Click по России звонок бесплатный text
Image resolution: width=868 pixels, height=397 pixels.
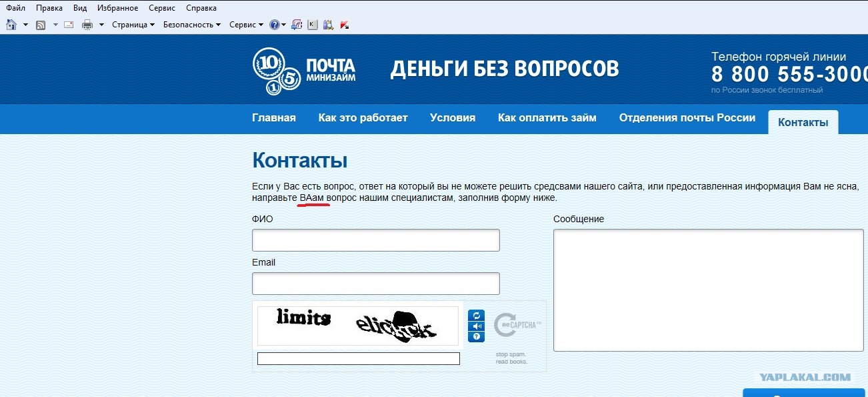tap(767, 90)
